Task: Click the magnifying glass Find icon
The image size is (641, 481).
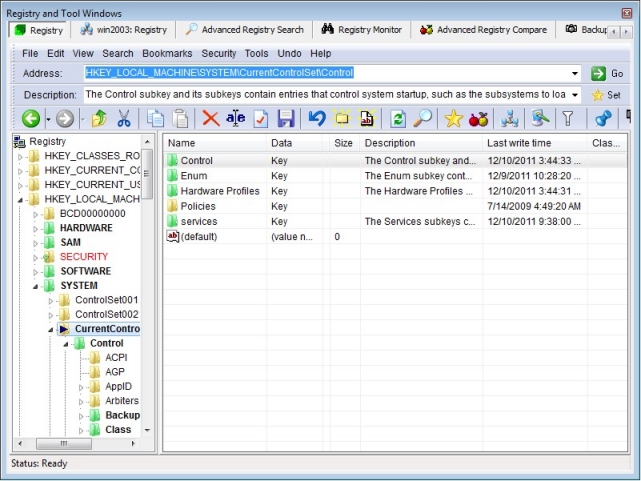Action: 423,119
